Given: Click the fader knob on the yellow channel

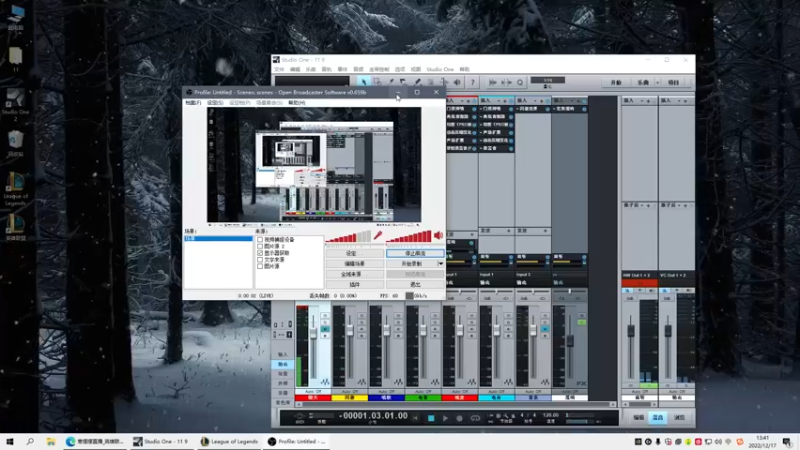Looking at the screenshot, I should click(x=350, y=331).
